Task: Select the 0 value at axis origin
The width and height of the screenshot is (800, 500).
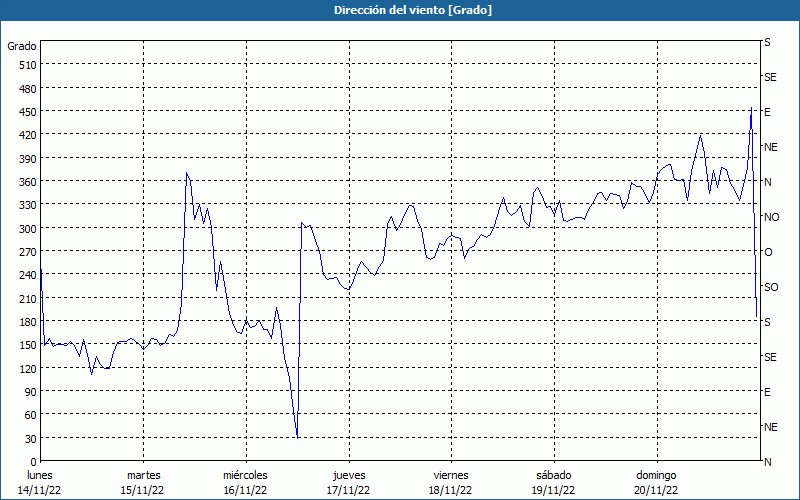Action: pos(34,462)
